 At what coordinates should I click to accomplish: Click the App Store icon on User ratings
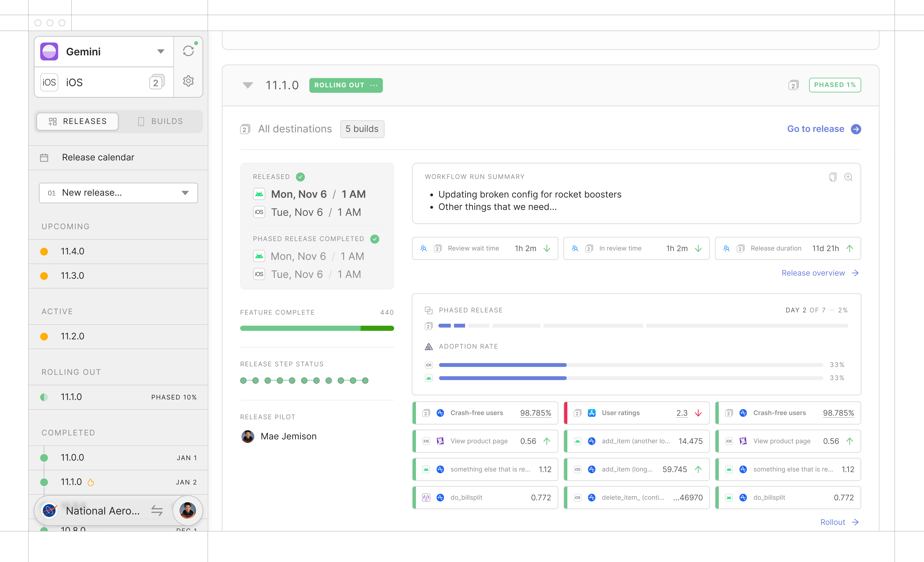[592, 413]
